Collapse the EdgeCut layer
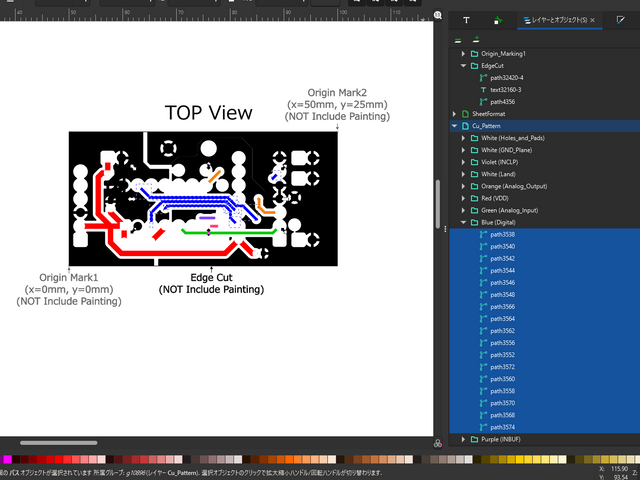Viewport: 640px width, 480px height. [x=463, y=65]
